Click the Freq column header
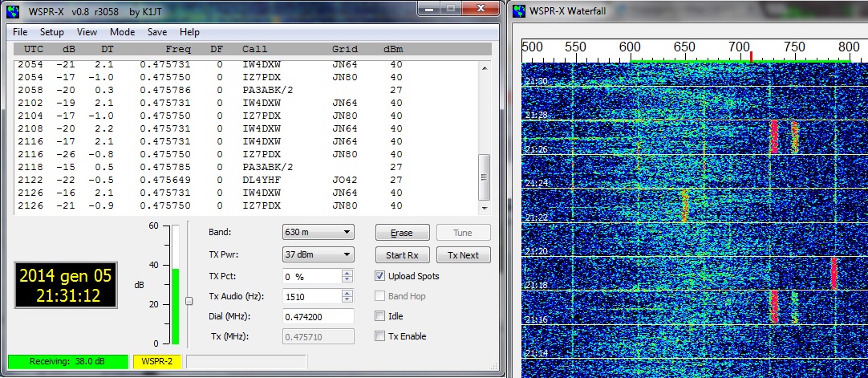Image resolution: width=868 pixels, height=378 pixels. click(178, 49)
